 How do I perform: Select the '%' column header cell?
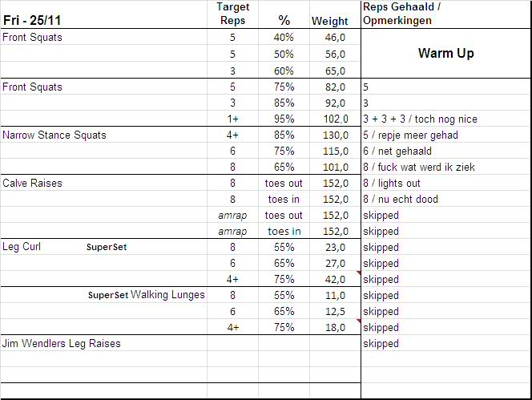click(284, 20)
